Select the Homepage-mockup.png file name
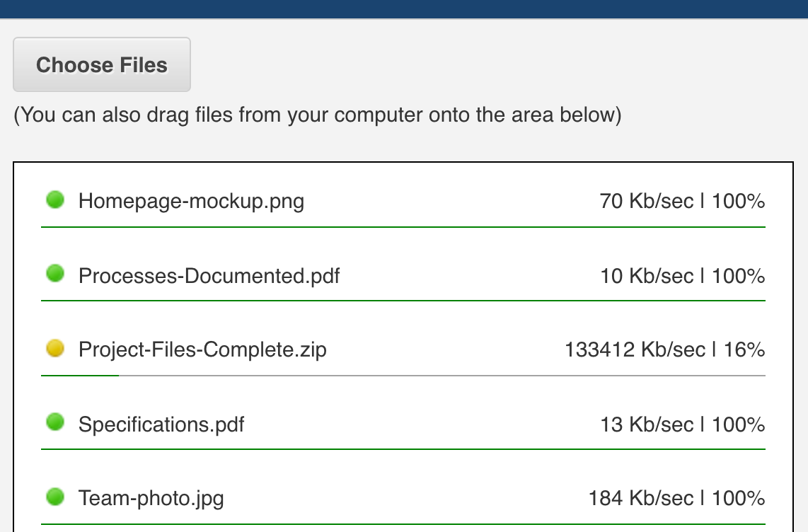 [191, 201]
